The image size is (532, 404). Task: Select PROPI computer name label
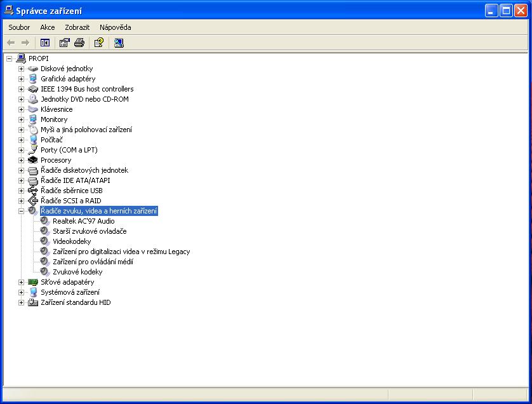click(x=38, y=58)
